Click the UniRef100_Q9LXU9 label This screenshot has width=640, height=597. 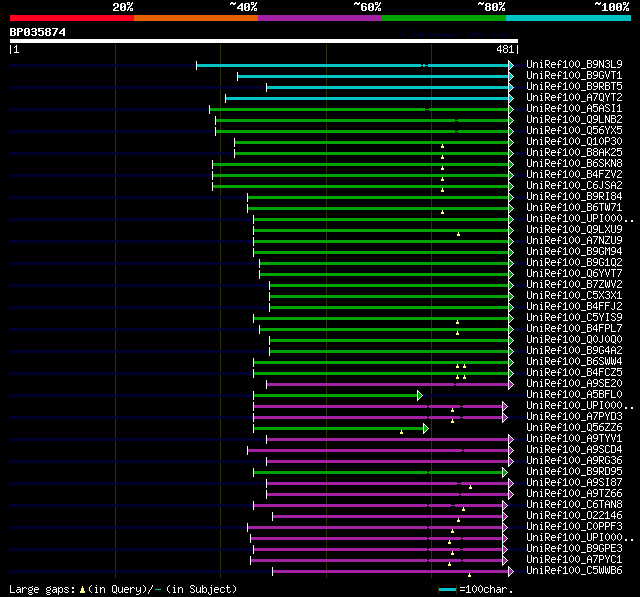574,230
